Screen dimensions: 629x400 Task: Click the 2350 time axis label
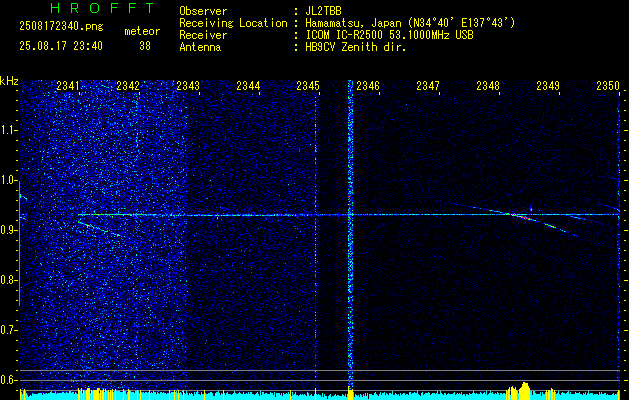(x=608, y=85)
